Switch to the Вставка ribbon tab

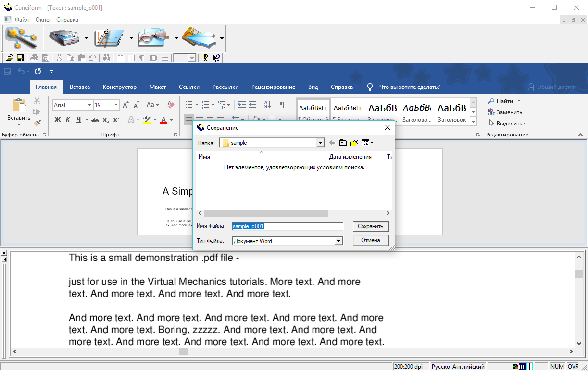80,87
